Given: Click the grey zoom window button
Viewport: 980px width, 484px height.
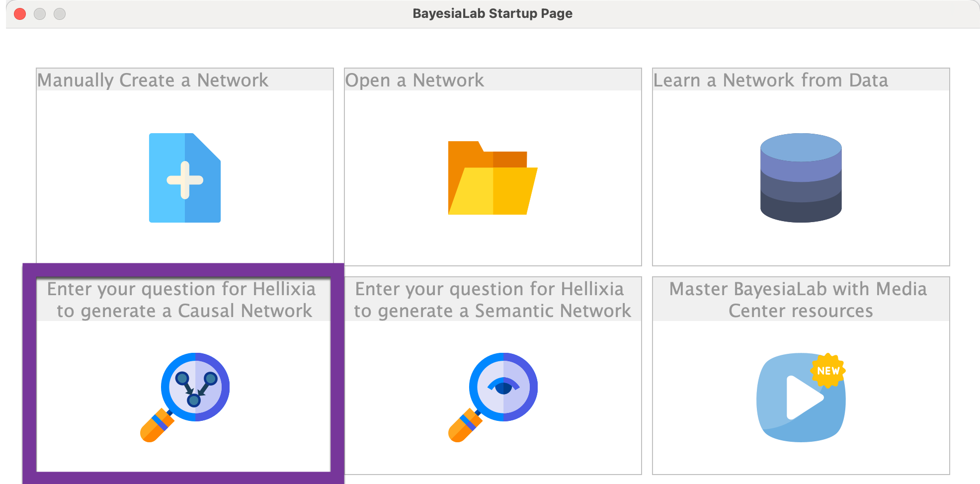Looking at the screenshot, I should tap(60, 14).
